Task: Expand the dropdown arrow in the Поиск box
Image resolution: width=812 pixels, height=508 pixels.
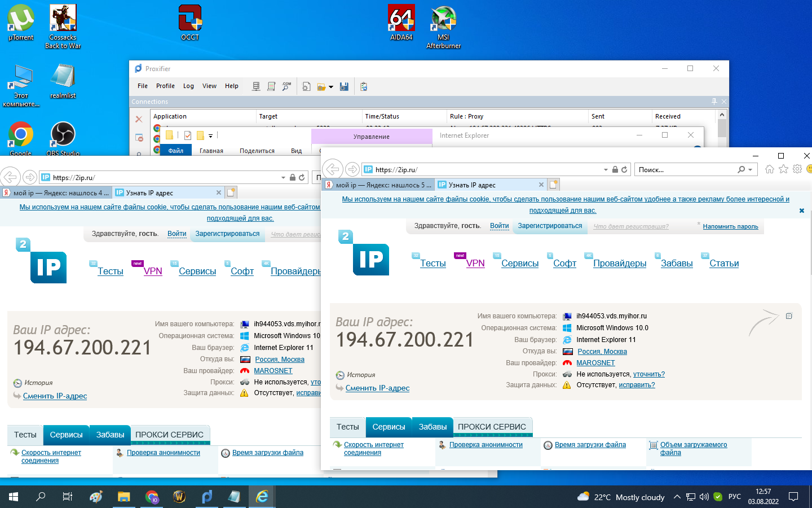Action: point(751,170)
